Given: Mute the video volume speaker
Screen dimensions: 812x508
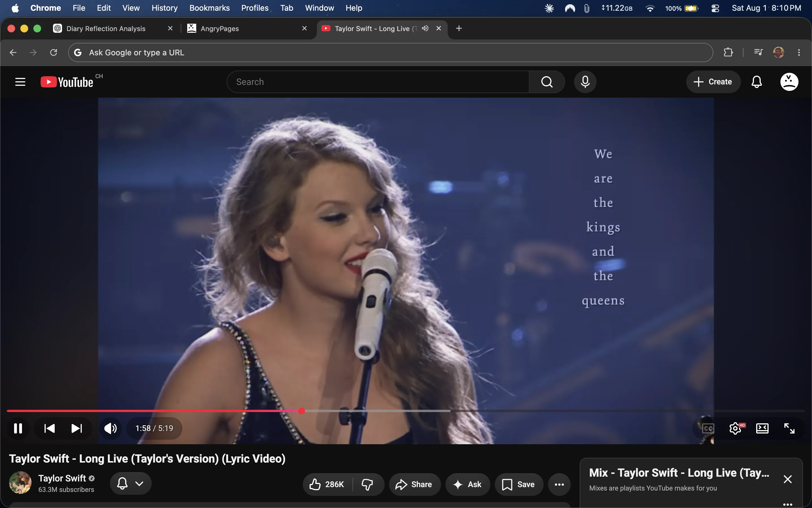Looking at the screenshot, I should point(111,428).
